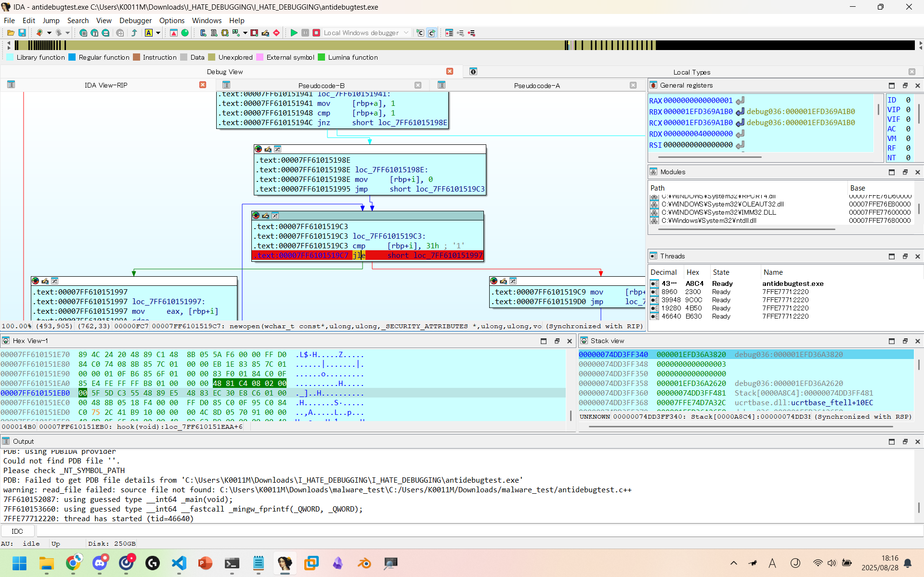Open Visual Studio Code from the taskbar
This screenshot has height=577, width=924.
pos(179,563)
